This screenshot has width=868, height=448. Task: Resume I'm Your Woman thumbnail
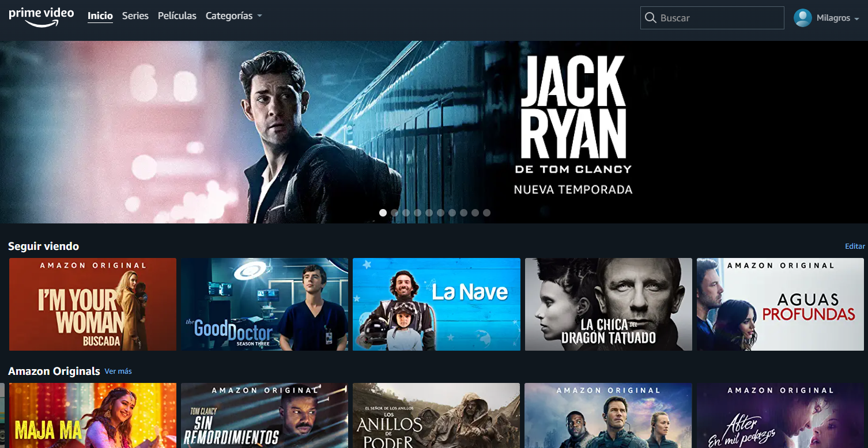pyautogui.click(x=93, y=304)
